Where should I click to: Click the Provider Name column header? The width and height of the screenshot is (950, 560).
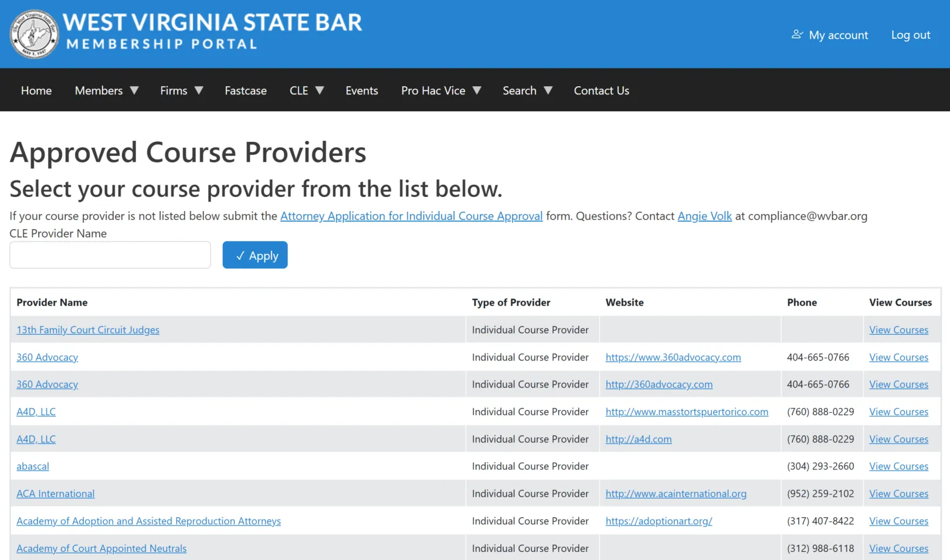coord(52,303)
